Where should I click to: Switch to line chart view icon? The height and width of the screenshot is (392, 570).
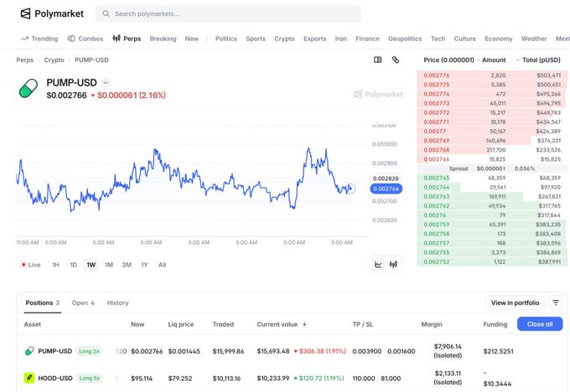[378, 265]
